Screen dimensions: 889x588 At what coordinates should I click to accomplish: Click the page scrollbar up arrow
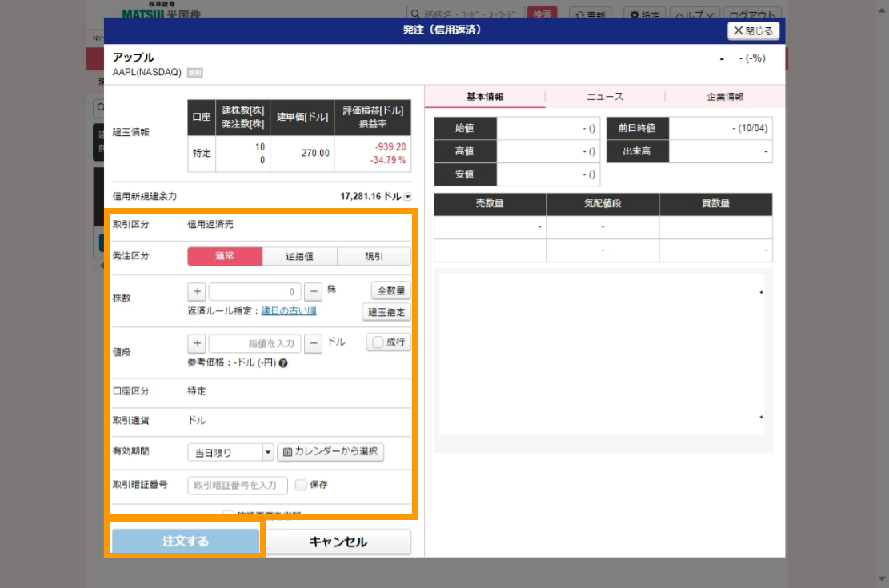[x=882, y=10]
